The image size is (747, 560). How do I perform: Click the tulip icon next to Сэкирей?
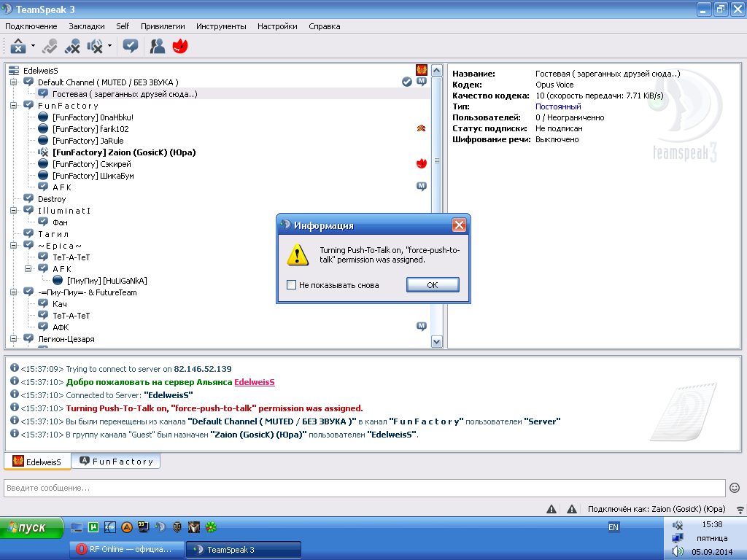pos(421,163)
